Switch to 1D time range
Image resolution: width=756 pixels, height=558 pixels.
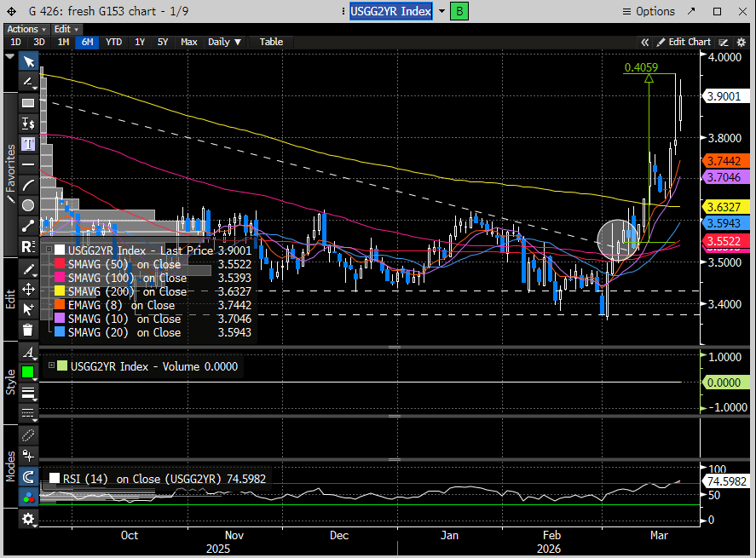[x=15, y=42]
